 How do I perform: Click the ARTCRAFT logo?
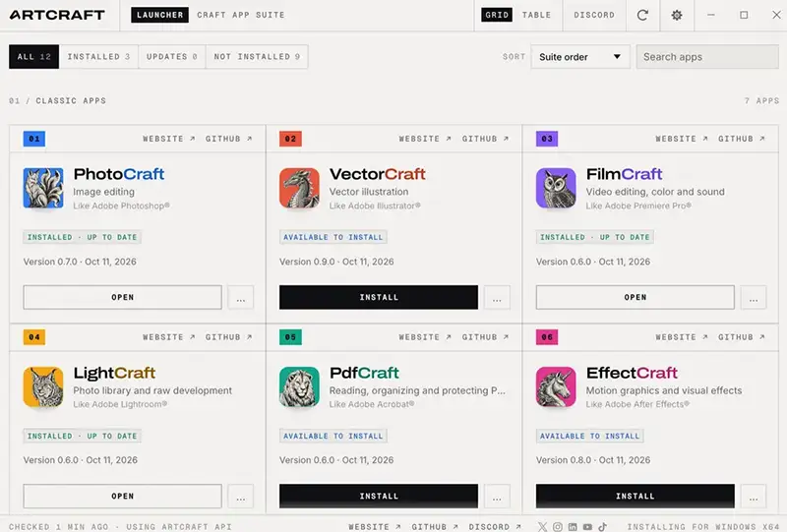[57, 15]
